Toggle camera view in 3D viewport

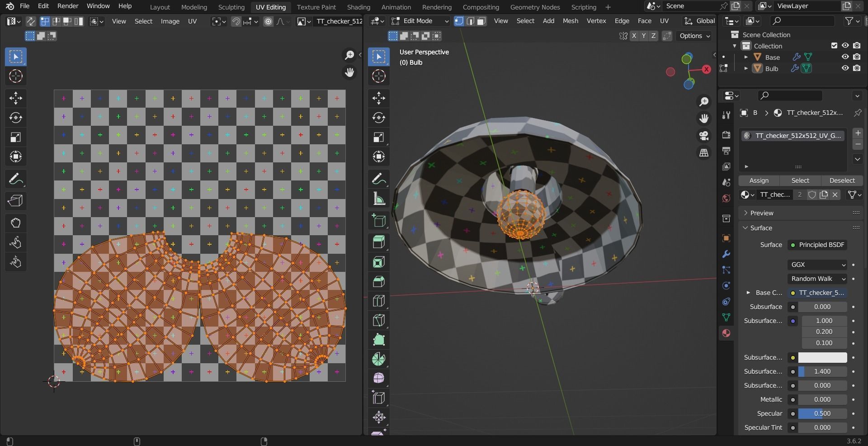[704, 136]
